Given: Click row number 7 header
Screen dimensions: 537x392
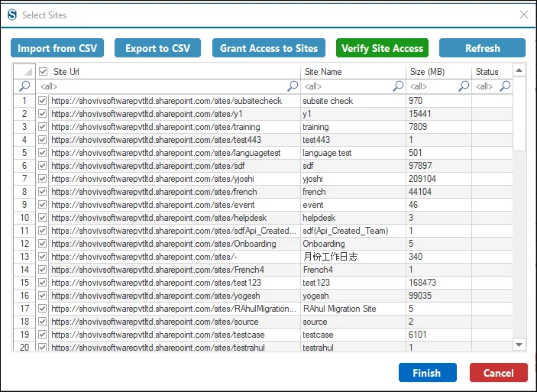Looking at the screenshot, I should coord(24,179).
